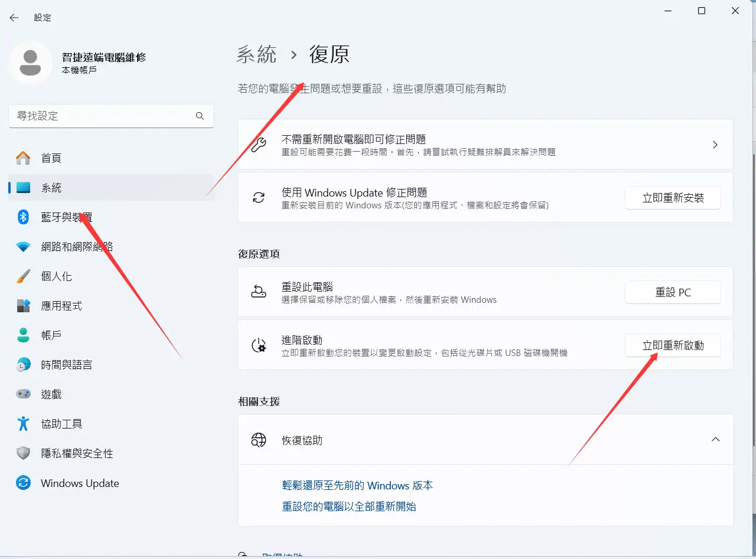
Task: Open 帳戶 settings category
Action: pos(111,335)
